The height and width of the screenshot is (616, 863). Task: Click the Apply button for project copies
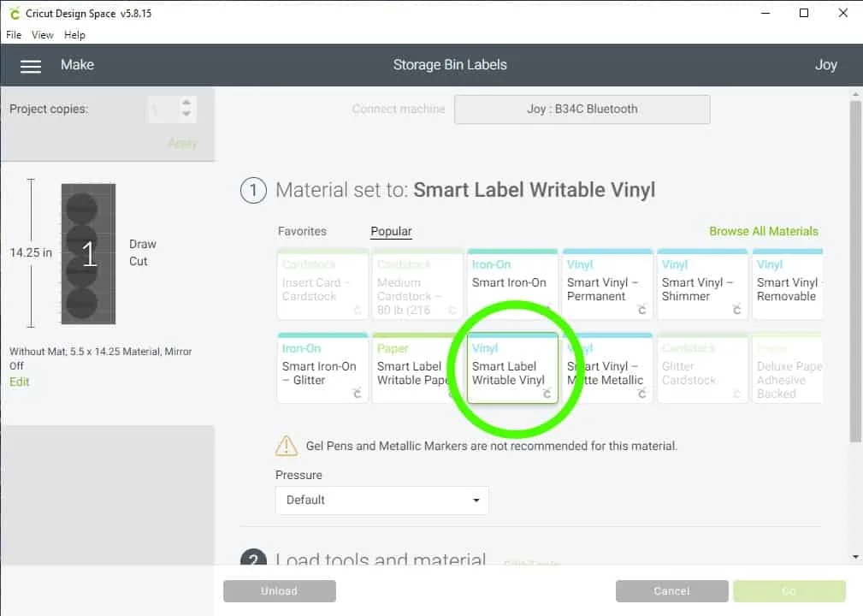[182, 143]
